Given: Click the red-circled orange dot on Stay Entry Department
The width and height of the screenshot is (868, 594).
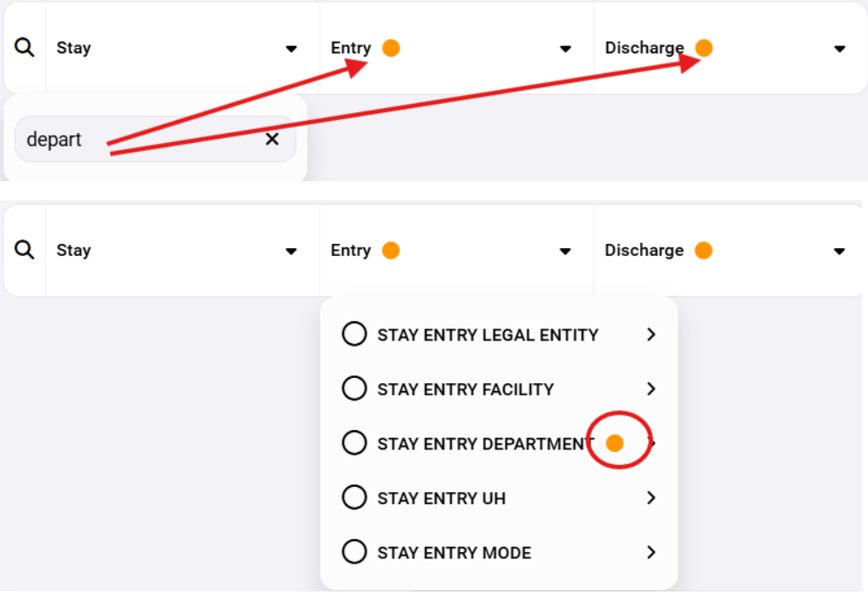Looking at the screenshot, I should click(615, 443).
